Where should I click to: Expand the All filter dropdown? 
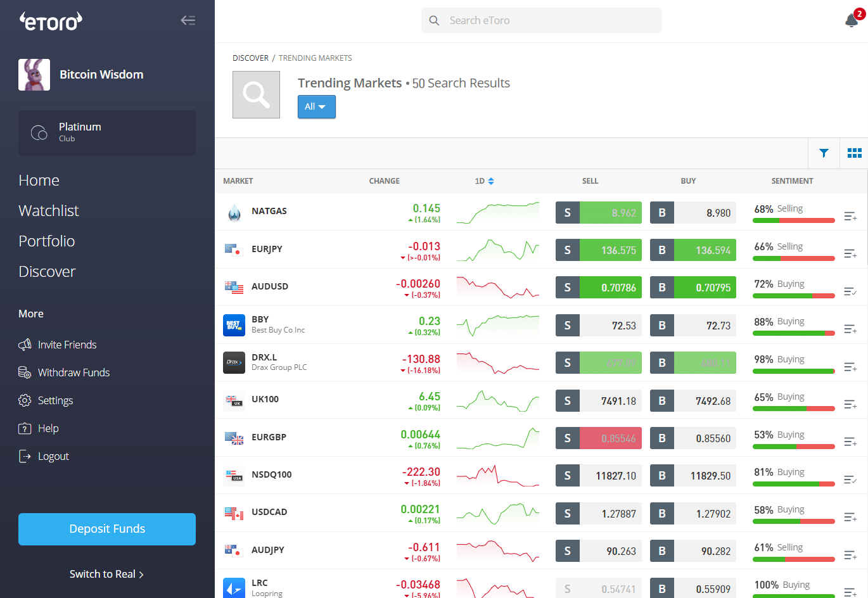click(316, 107)
